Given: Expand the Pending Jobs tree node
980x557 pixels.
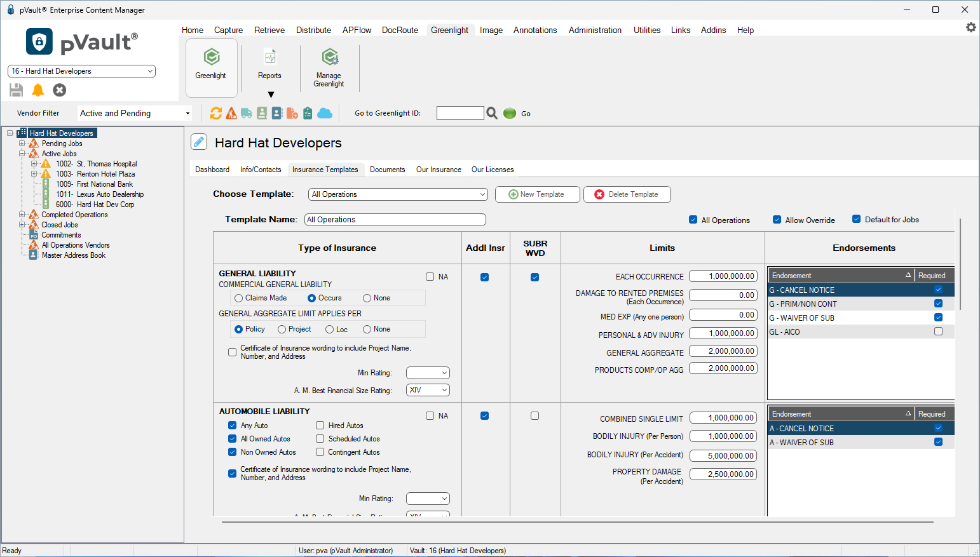Looking at the screenshot, I should tap(22, 144).
